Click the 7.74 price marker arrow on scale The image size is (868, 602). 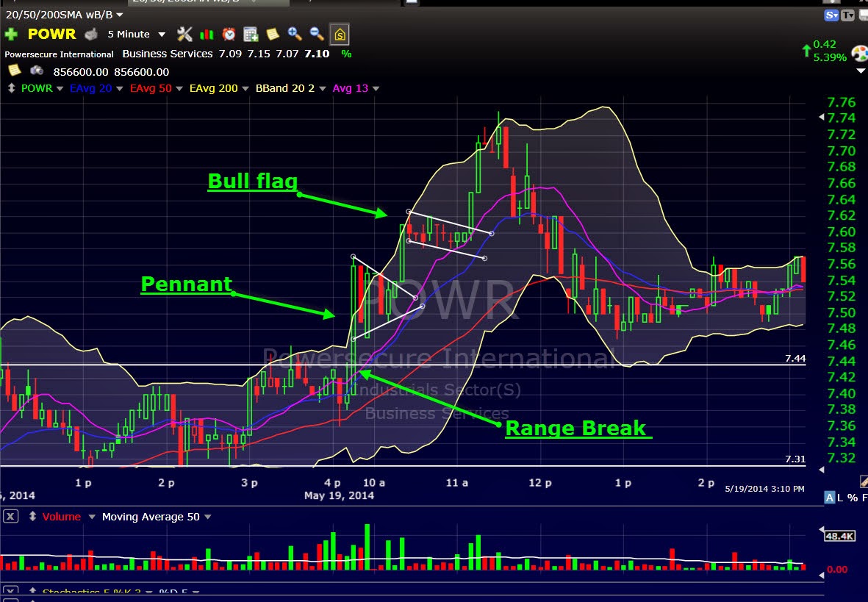pyautogui.click(x=822, y=118)
